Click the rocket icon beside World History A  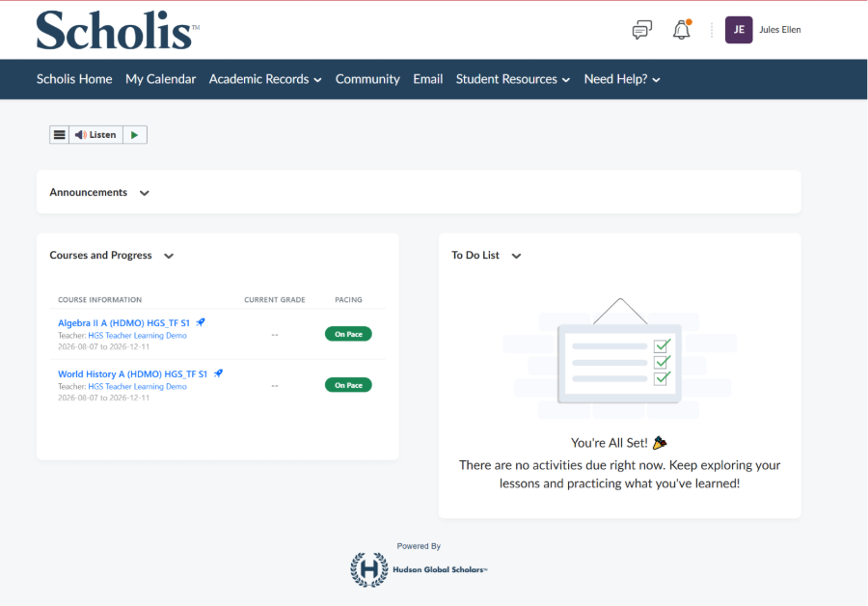click(x=218, y=373)
